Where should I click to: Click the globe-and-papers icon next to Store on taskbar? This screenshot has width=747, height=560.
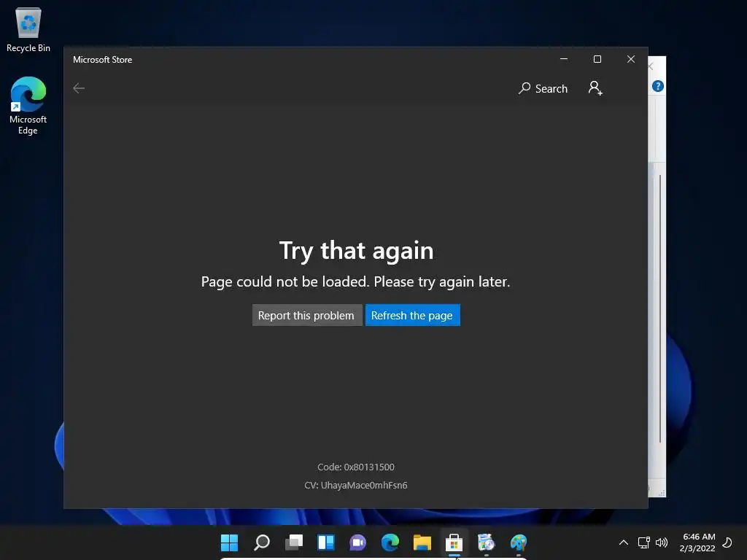[487, 542]
